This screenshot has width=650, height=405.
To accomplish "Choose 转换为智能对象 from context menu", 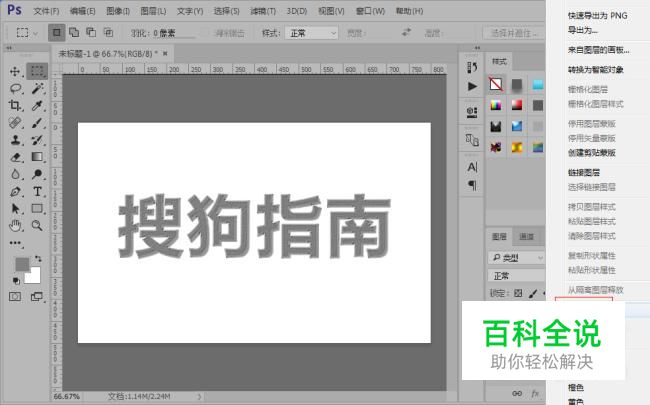I will tap(596, 70).
